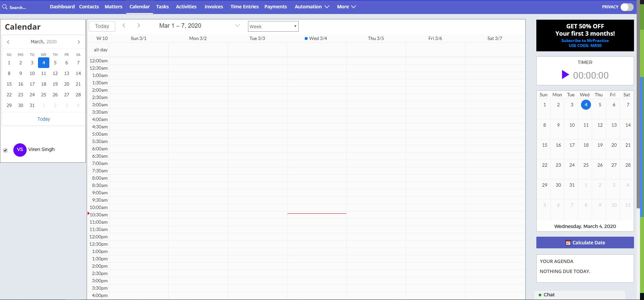
Task: Select March 31 in left mini calendar
Action: tap(32, 105)
